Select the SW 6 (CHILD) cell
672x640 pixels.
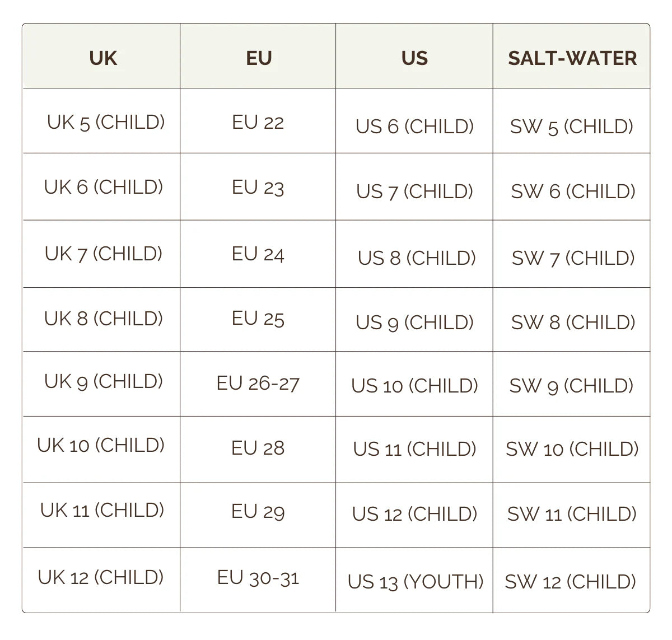coord(573,191)
